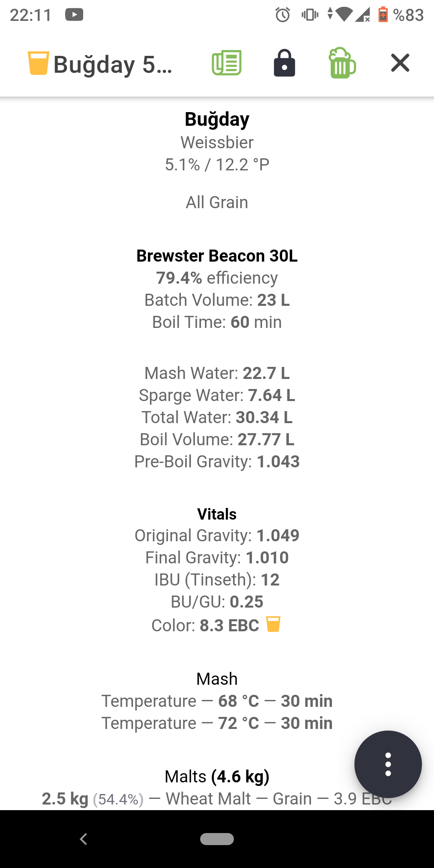Close the recipe with the X icon
Screen dimensions: 434x868
[400, 63]
